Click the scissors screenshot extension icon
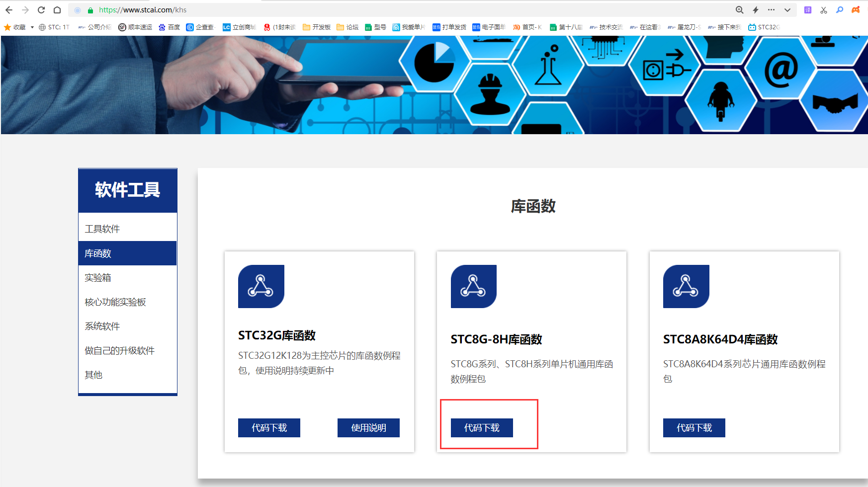This screenshot has height=487, width=868. 824,10
